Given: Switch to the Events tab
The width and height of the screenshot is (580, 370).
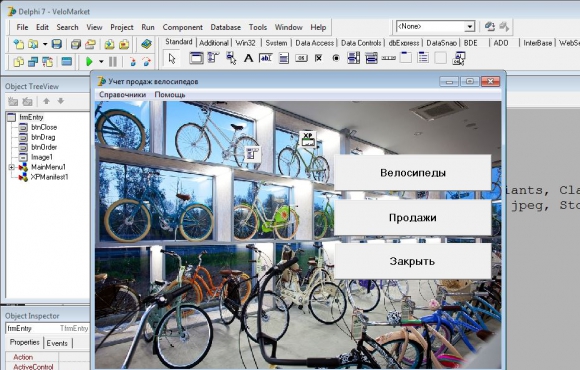Looking at the screenshot, I should point(57,343).
